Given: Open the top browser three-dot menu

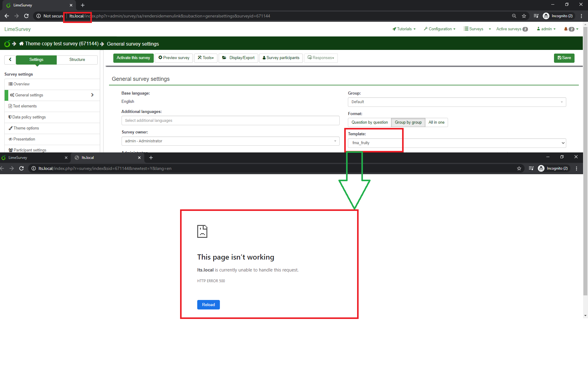Looking at the screenshot, I should (581, 16).
